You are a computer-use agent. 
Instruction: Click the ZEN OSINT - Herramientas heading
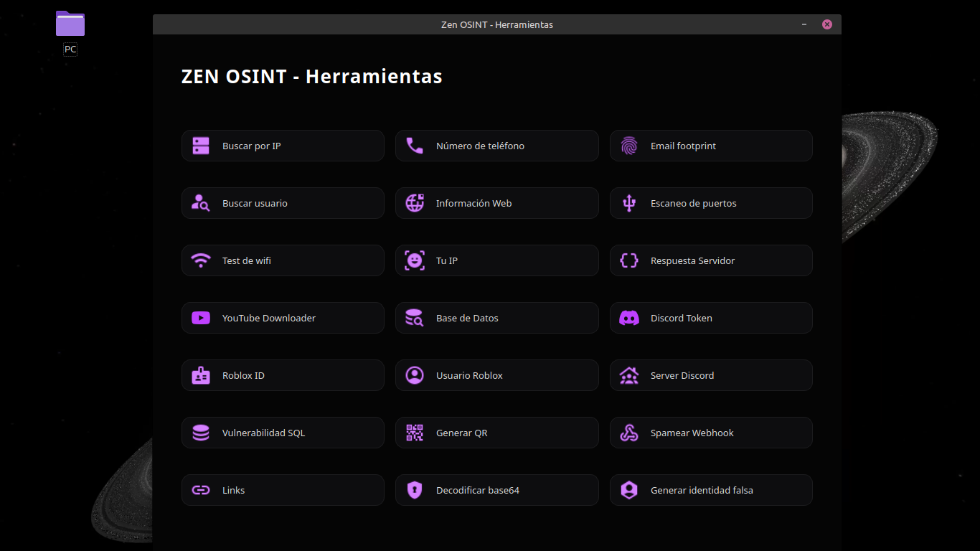point(312,76)
